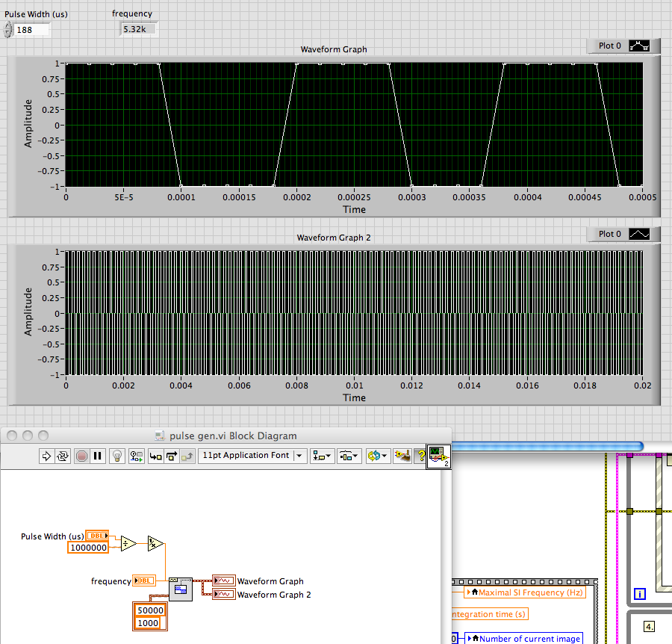Open the Reorder dropdown
The width and height of the screenshot is (672, 644).
point(377,456)
